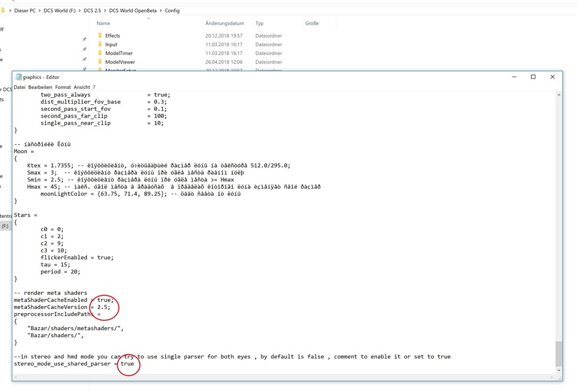This screenshot has width=577, height=392.
Task: Expand breadcrumb arrow after Dieser PC
Action: tap(40, 10)
